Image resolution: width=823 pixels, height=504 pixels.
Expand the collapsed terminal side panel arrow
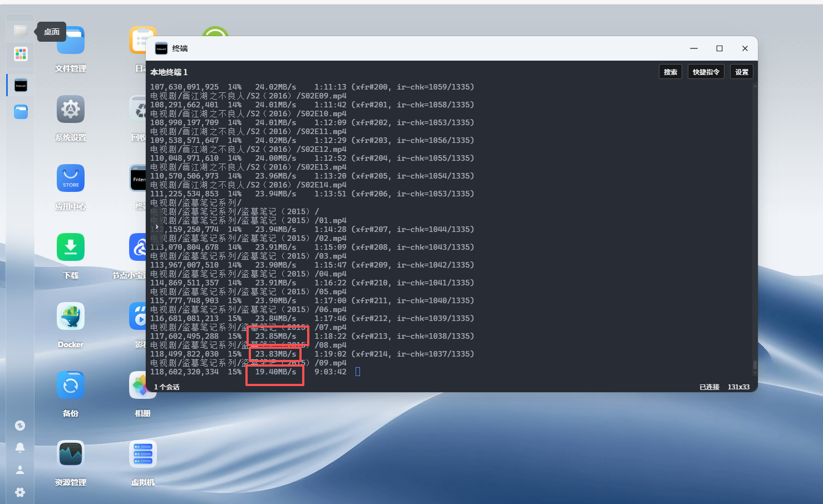click(157, 226)
